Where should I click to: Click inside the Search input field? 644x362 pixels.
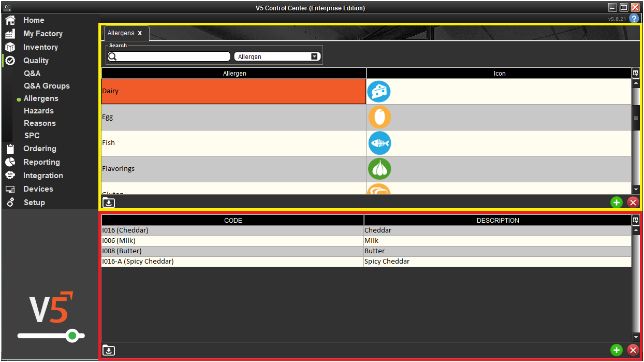(x=171, y=56)
